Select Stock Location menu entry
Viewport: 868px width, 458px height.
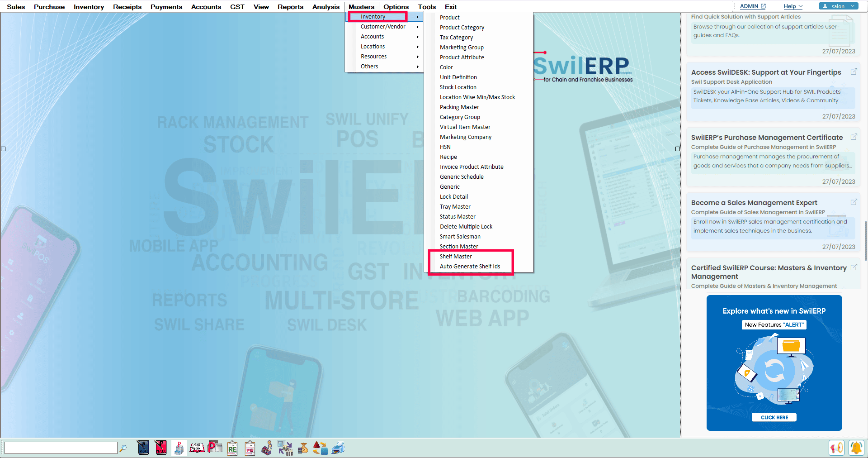point(478,87)
